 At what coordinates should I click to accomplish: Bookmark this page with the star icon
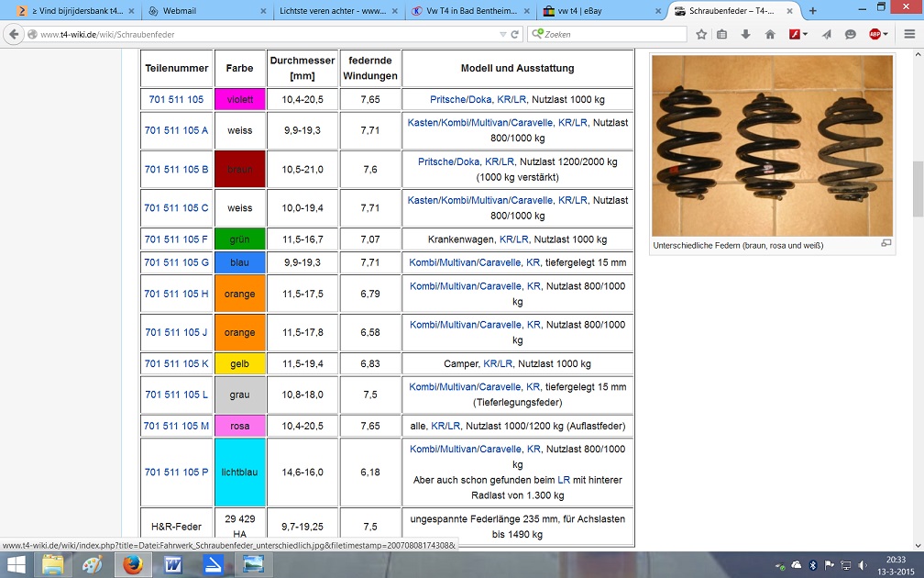[x=701, y=34]
